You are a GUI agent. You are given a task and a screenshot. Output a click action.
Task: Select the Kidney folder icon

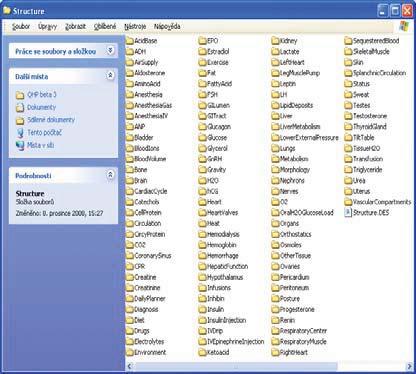click(x=275, y=41)
